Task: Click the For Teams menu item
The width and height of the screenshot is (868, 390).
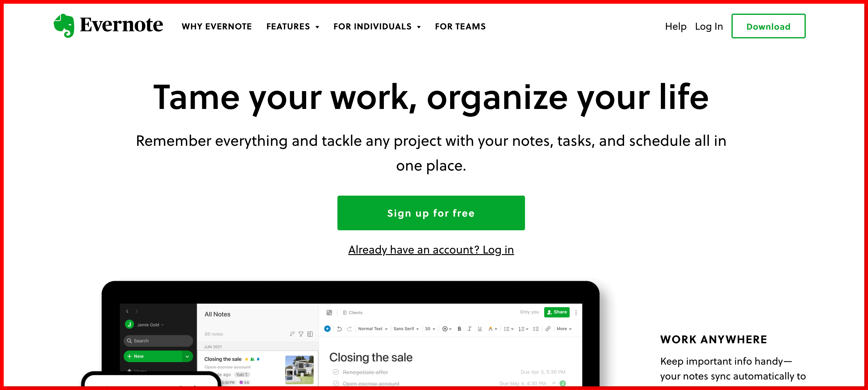Action: tap(459, 27)
